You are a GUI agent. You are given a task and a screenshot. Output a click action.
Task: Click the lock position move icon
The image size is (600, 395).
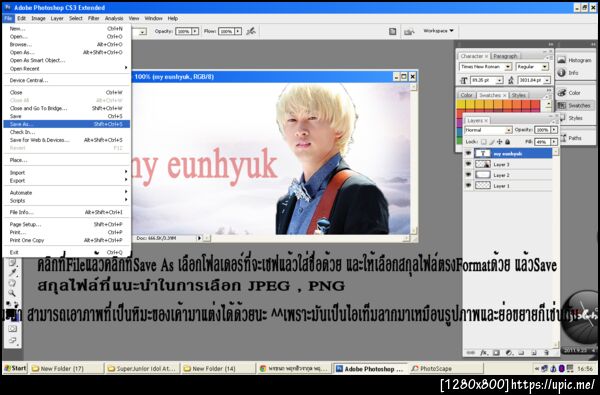(x=500, y=142)
